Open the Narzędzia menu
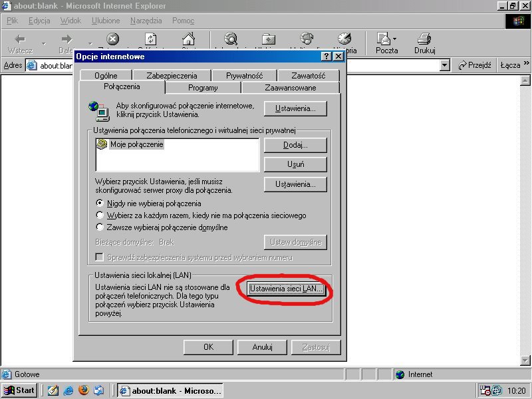Image resolution: width=532 pixels, height=399 pixels. [x=146, y=21]
